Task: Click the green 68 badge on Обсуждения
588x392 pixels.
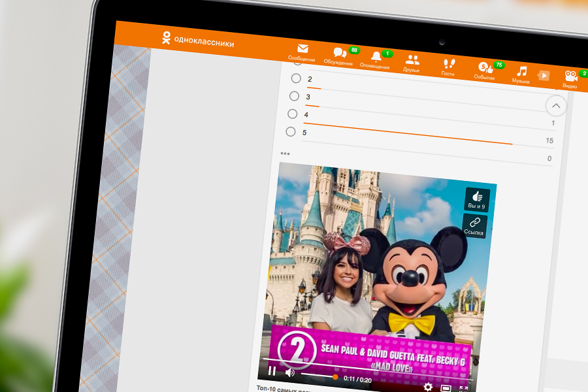Action: 354,50
